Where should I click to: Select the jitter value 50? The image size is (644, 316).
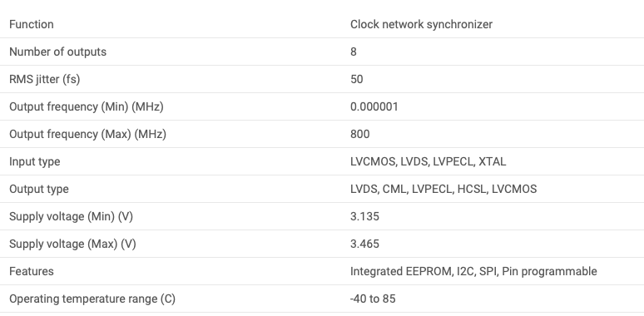(x=356, y=79)
